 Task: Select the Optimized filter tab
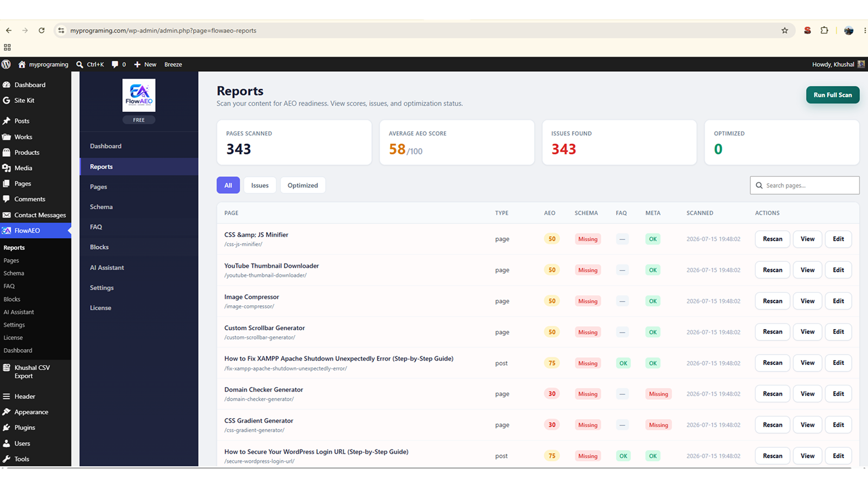click(x=303, y=185)
